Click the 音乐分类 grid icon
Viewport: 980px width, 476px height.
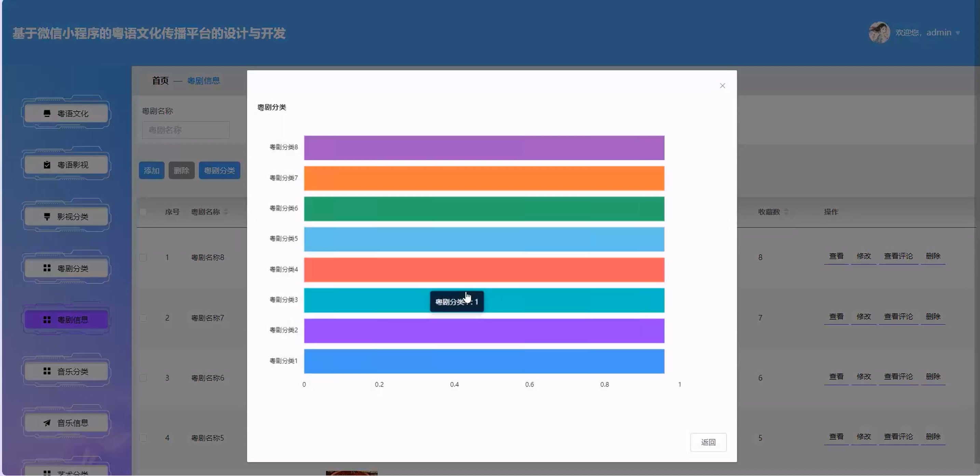coord(47,371)
